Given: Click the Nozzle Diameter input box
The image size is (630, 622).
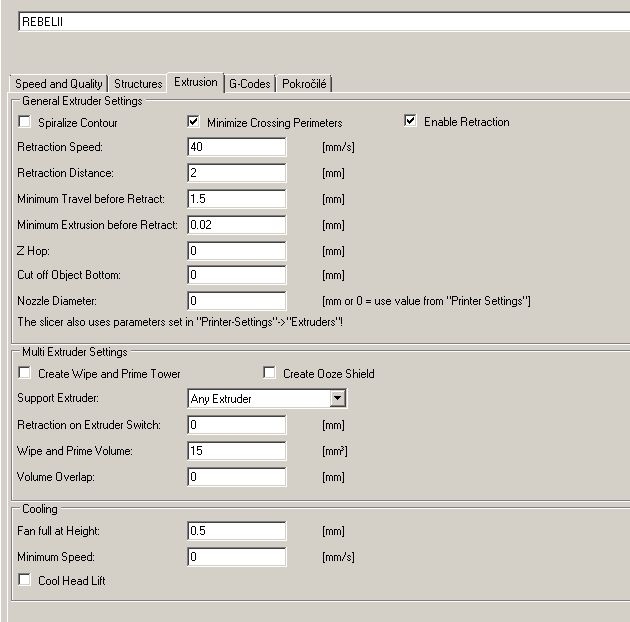Looking at the screenshot, I should point(236,300).
